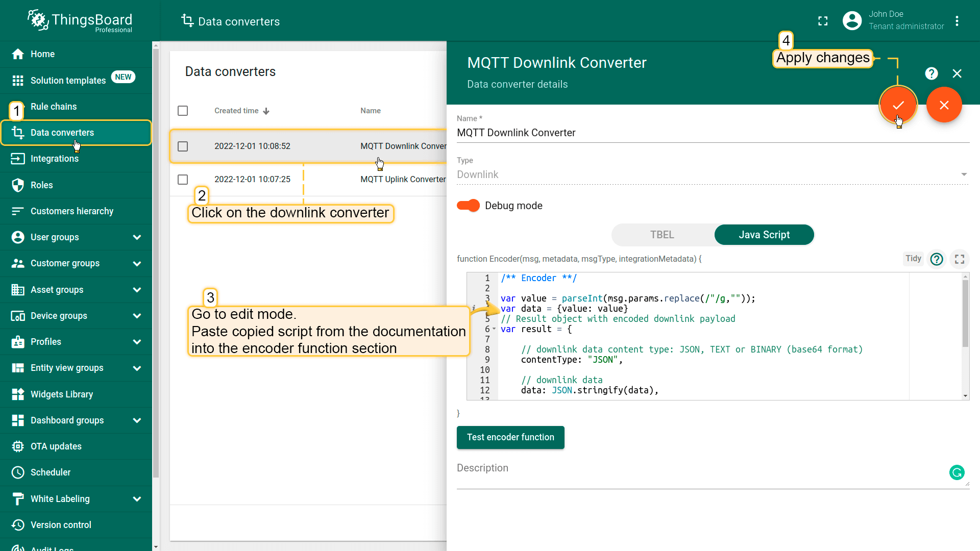Expand the Customer groups chevron
The width and height of the screenshot is (980, 551).
137,263
